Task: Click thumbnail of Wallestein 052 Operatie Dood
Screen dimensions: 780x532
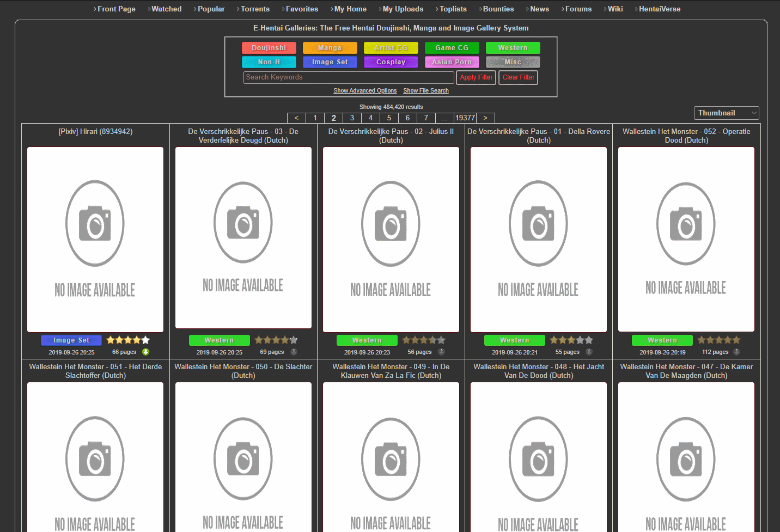Action: pos(686,239)
